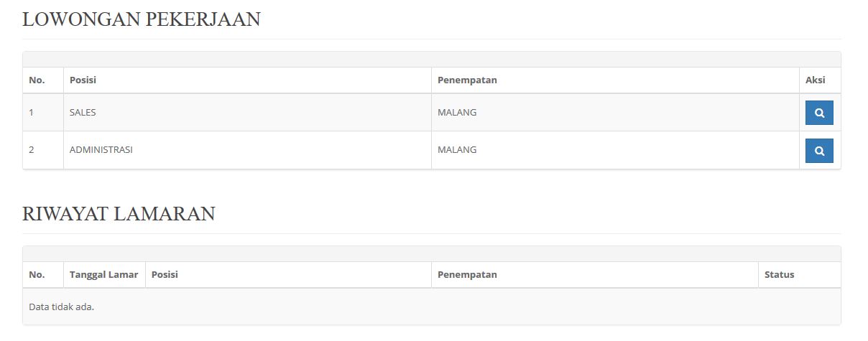The height and width of the screenshot is (341, 868).
Task: Click the search icon for SALES vacancy
Action: click(x=818, y=113)
